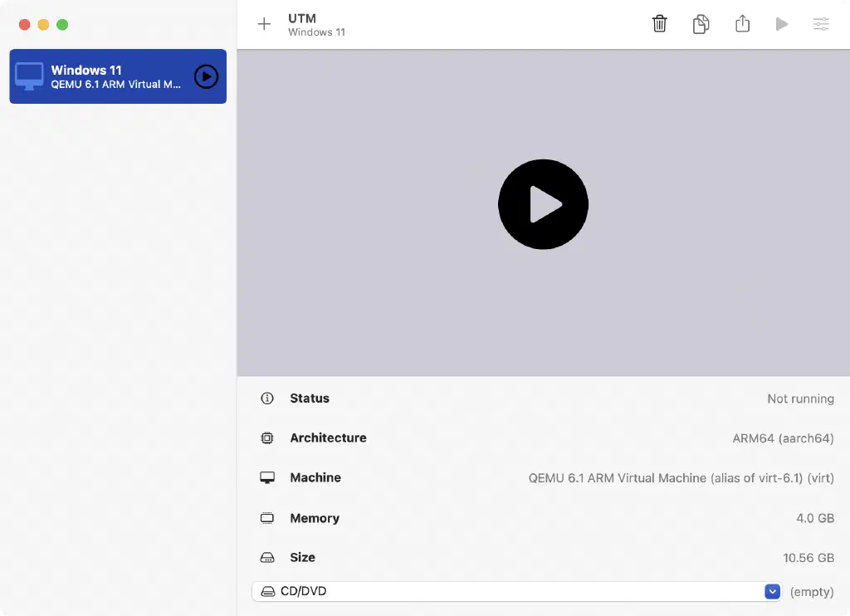Click the "Not running" status text
850x616 pixels.
point(800,398)
